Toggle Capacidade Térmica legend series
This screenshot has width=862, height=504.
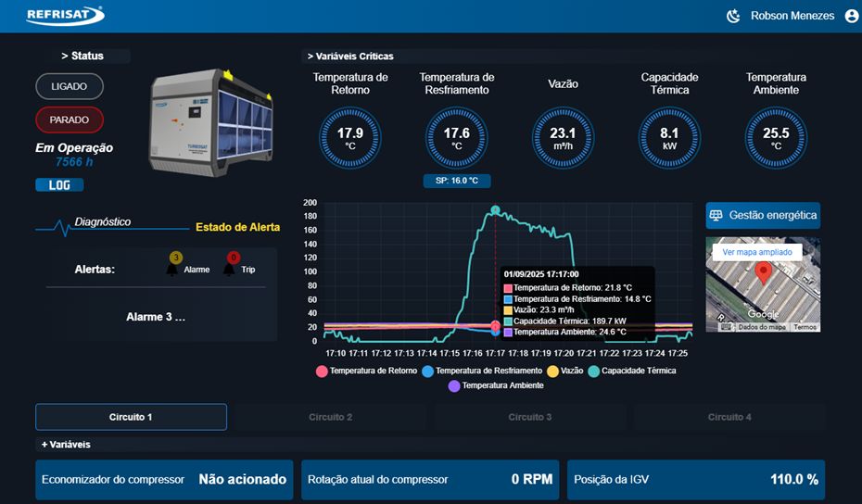(632, 371)
